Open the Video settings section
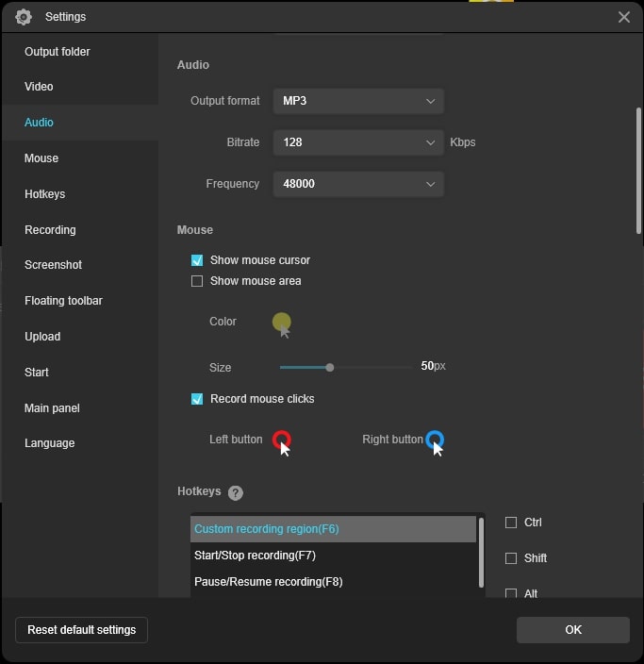This screenshot has height=664, width=644. [x=39, y=87]
